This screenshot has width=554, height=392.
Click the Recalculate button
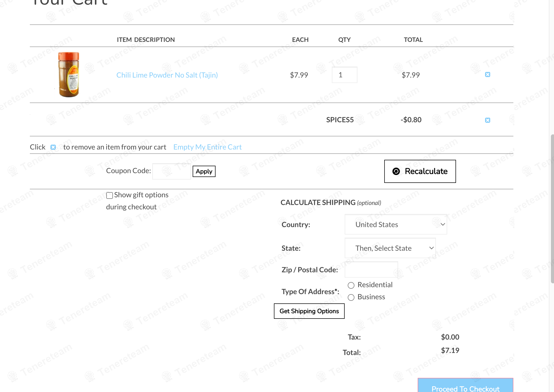pyautogui.click(x=420, y=171)
